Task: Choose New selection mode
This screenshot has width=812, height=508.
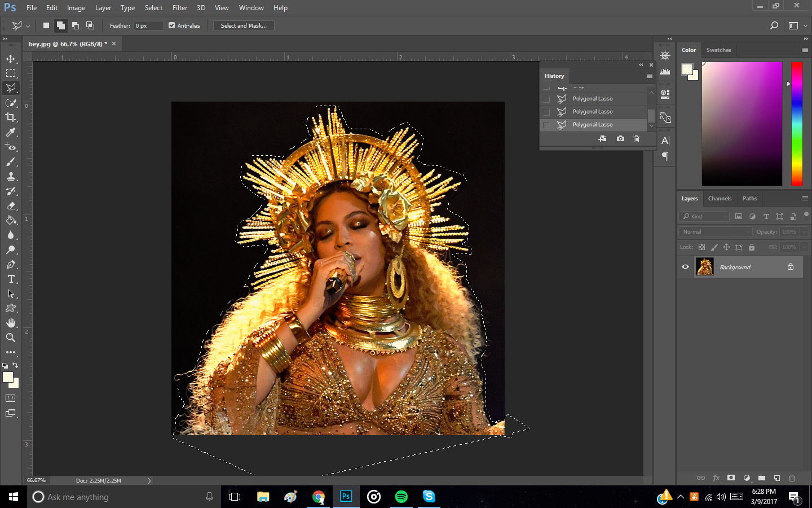Action: click(x=46, y=25)
